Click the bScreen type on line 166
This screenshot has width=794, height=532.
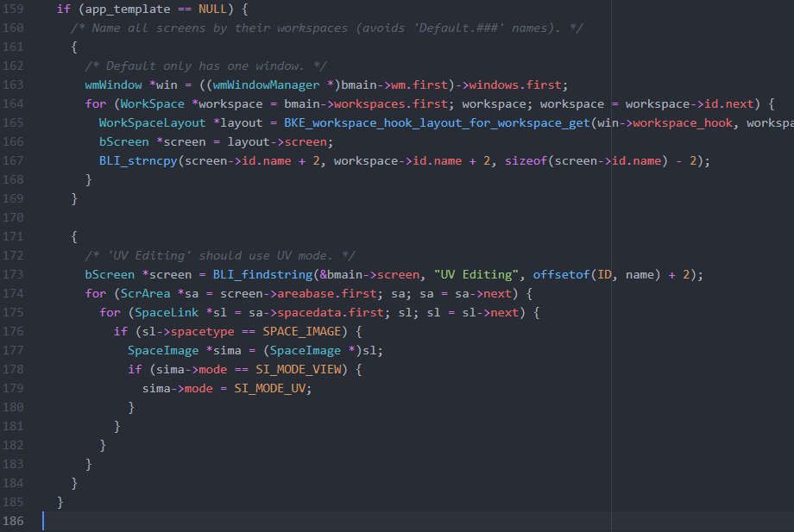pyautogui.click(x=124, y=142)
